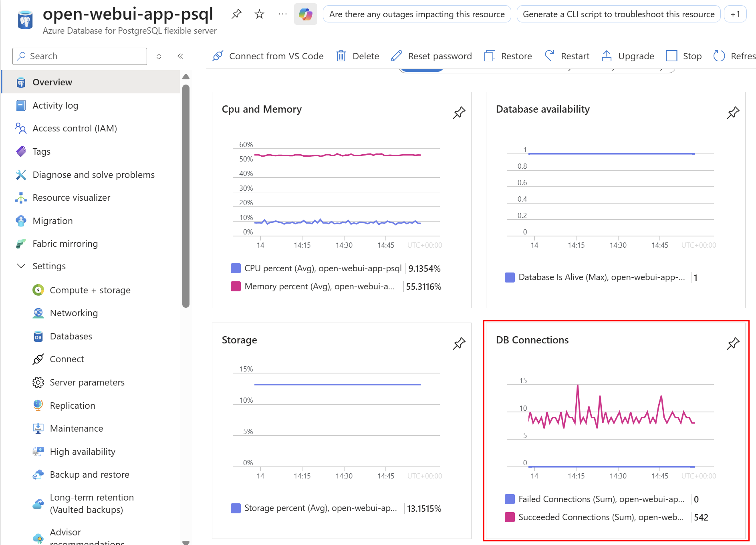Open Activity log from sidebar
The image size is (756, 545).
click(55, 105)
